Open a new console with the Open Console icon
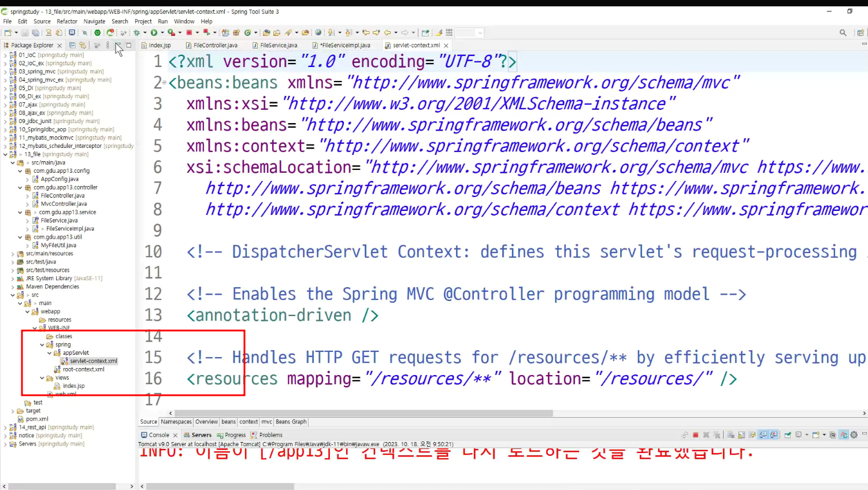 (816, 435)
